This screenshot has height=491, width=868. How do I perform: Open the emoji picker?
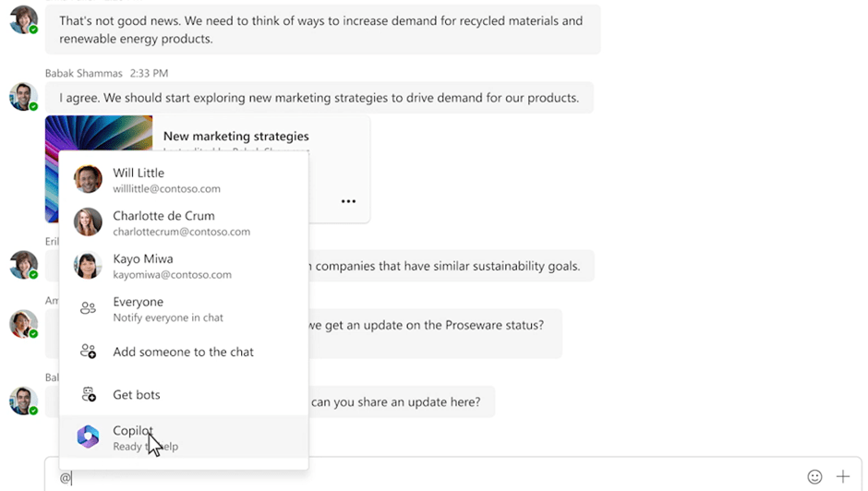tap(814, 477)
